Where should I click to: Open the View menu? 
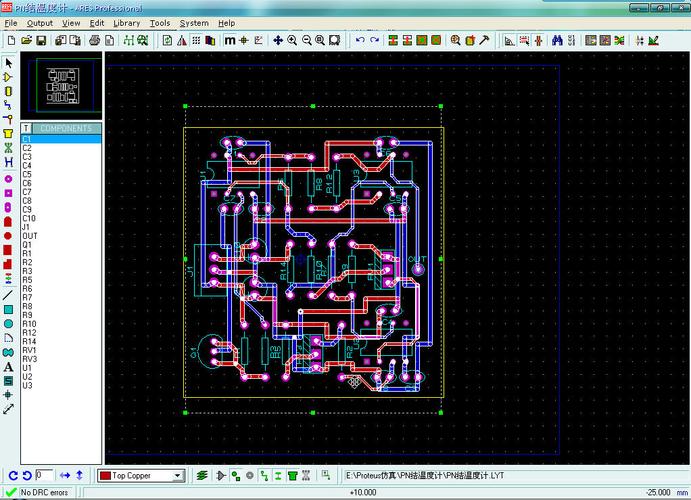tap(71, 23)
